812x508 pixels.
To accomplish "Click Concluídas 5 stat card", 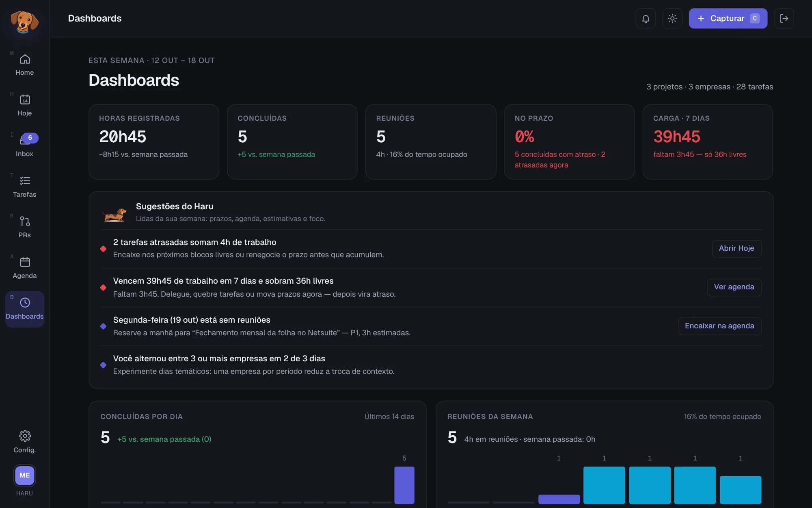I will 292,142.
